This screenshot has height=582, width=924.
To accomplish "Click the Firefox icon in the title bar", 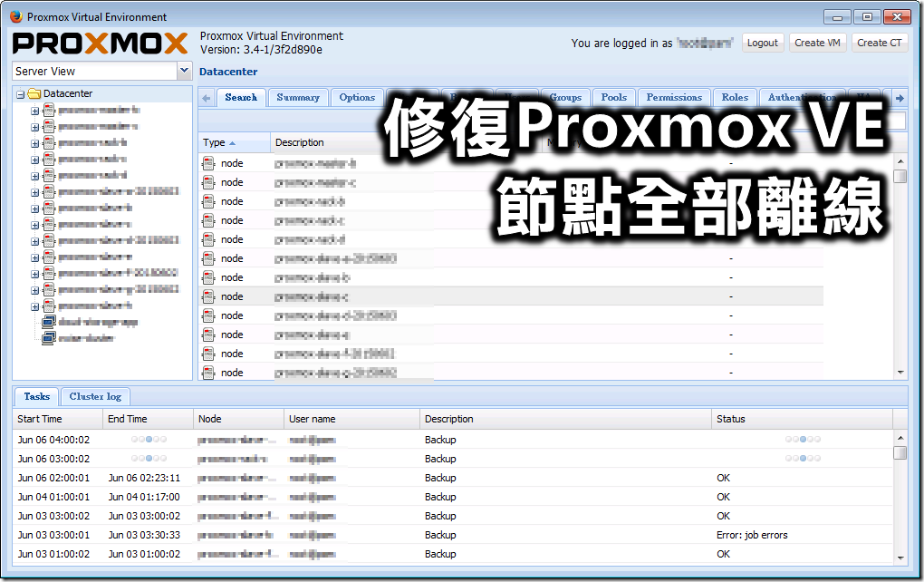I will pos(16,16).
